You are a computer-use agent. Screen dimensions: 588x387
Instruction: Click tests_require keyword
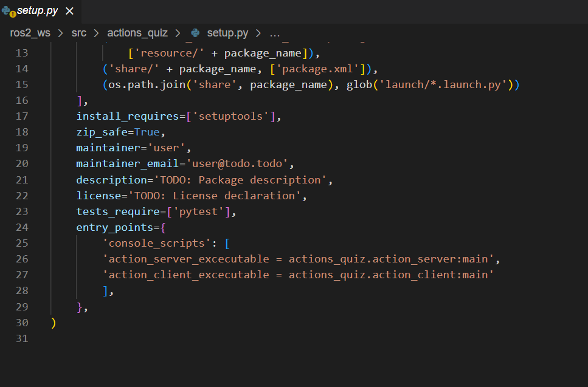tap(118, 211)
